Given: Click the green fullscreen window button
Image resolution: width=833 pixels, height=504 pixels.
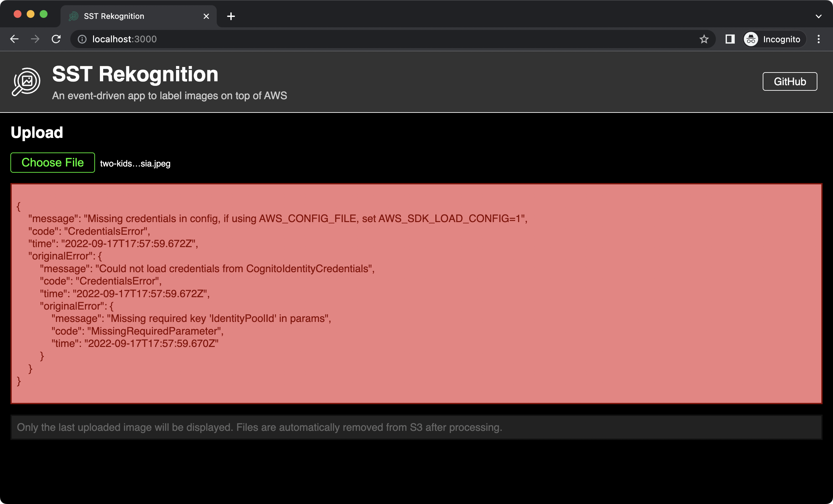Looking at the screenshot, I should click(x=44, y=14).
